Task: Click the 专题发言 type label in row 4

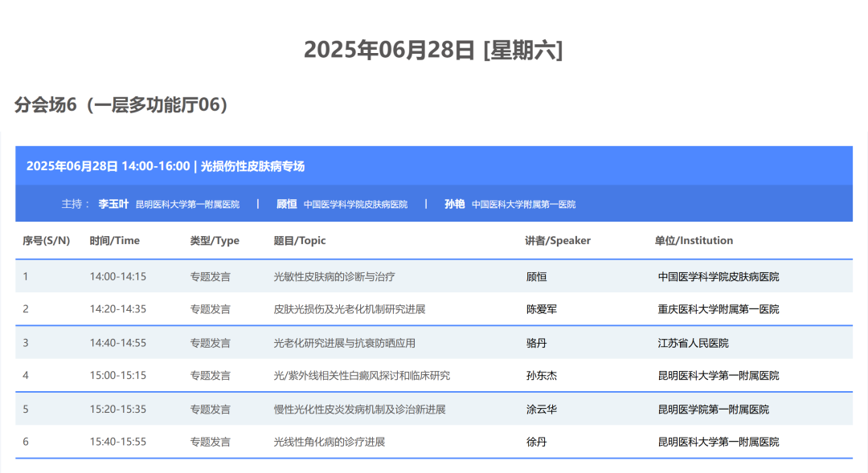Action: (210, 375)
